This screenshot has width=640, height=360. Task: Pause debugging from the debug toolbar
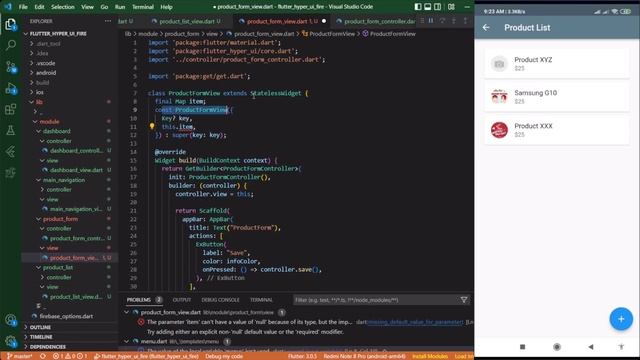[x=431, y=21]
